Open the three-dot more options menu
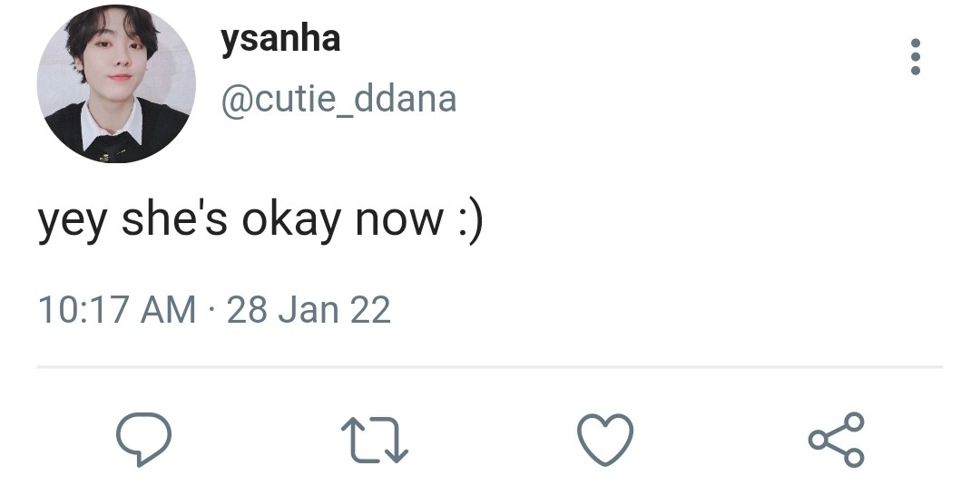This screenshot has width=980, height=485. tap(915, 57)
